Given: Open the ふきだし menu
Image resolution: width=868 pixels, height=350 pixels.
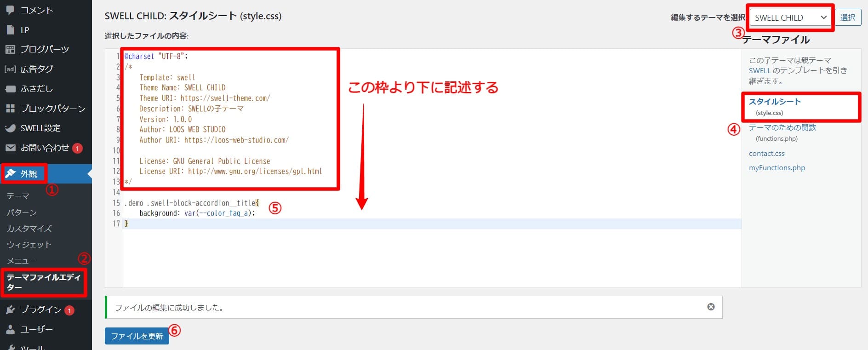Looking at the screenshot, I should pos(37,89).
